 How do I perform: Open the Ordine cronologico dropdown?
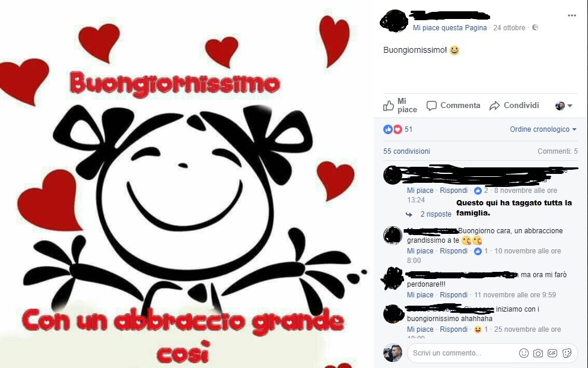[x=543, y=129]
